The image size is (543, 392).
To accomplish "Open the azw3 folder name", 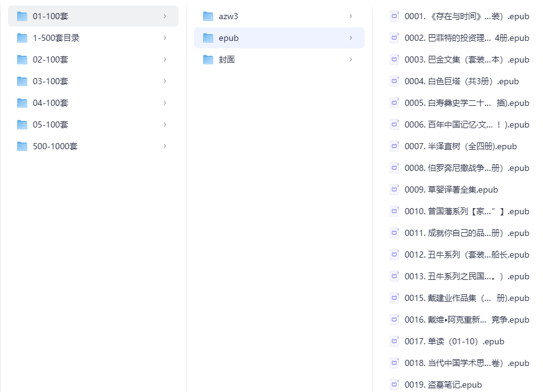I will 228,16.
